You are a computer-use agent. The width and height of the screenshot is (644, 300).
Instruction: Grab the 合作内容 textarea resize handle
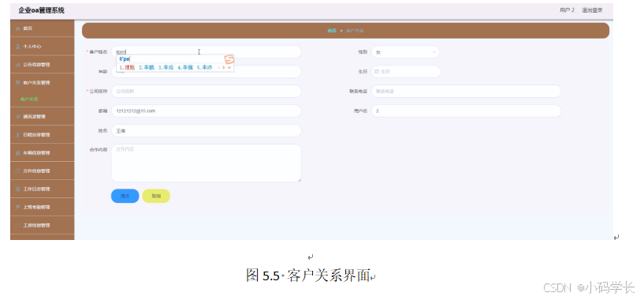(x=300, y=179)
